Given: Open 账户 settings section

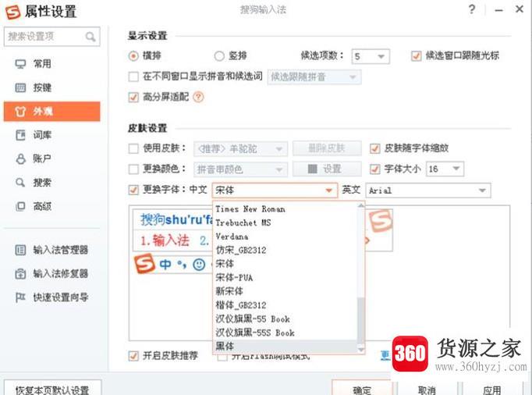Looking at the screenshot, I should tap(52, 158).
